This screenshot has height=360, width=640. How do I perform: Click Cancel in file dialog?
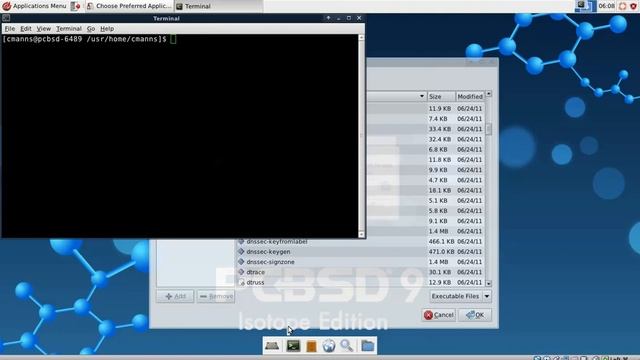(x=439, y=315)
